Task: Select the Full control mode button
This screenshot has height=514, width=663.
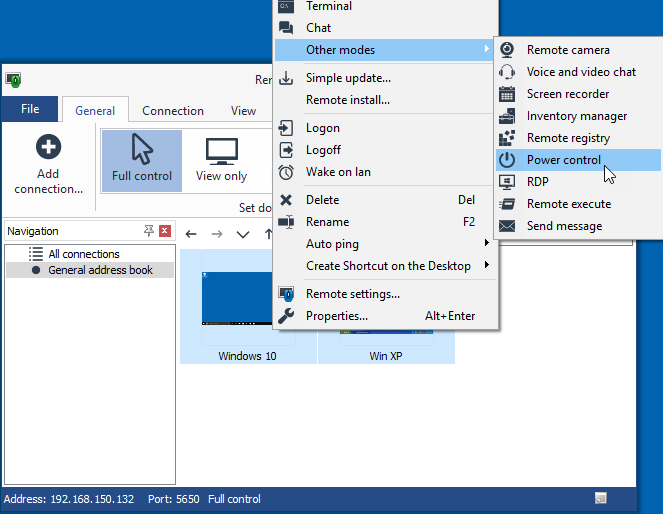Action: tap(142, 160)
